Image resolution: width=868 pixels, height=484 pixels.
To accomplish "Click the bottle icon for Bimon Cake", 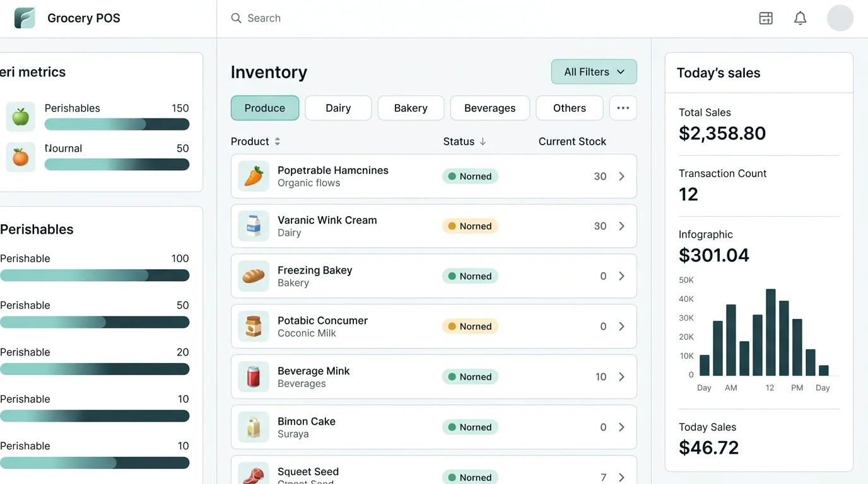I will [x=254, y=427].
